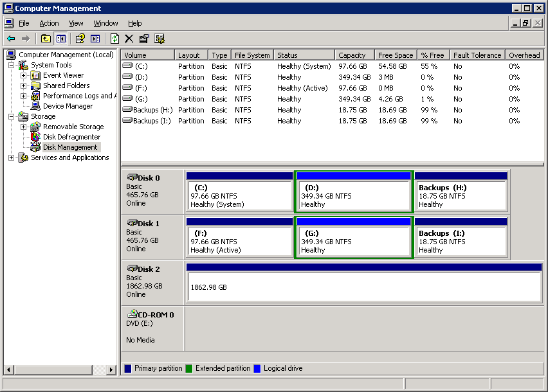
Task: Select the Disk Management node in the tree
Action: pos(70,147)
